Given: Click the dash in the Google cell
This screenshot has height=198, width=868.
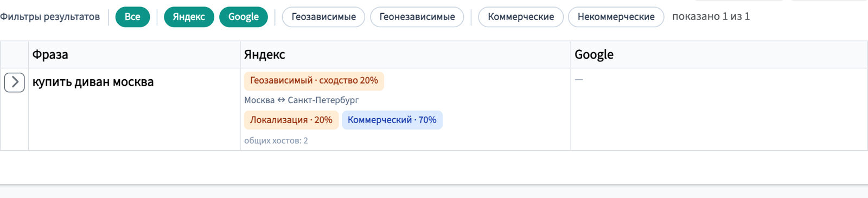Looking at the screenshot, I should click(x=579, y=80).
